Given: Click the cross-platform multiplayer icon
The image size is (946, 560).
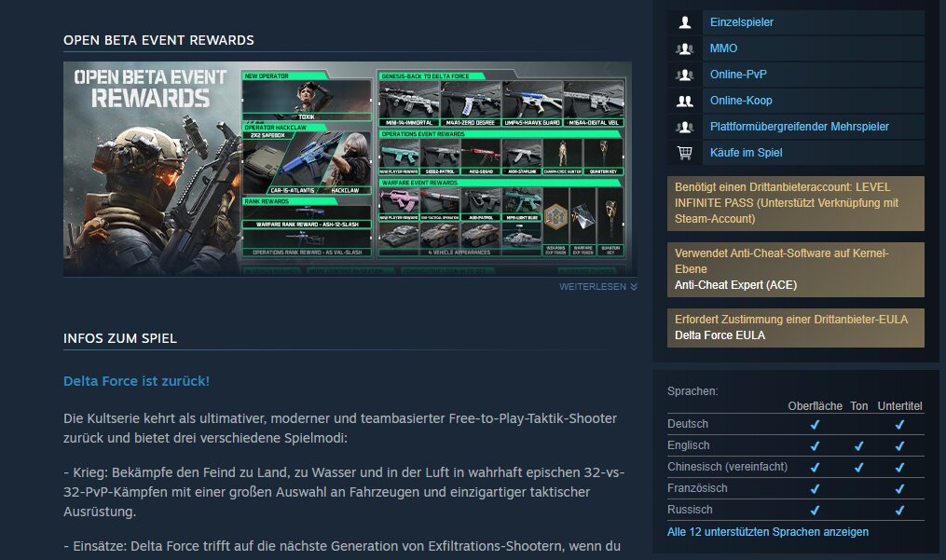Looking at the screenshot, I should coord(685,127).
